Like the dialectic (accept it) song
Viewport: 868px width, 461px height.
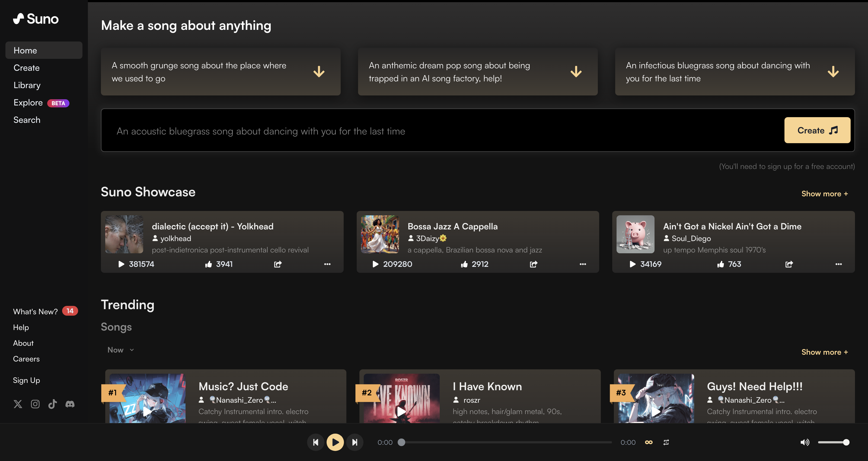click(x=209, y=264)
